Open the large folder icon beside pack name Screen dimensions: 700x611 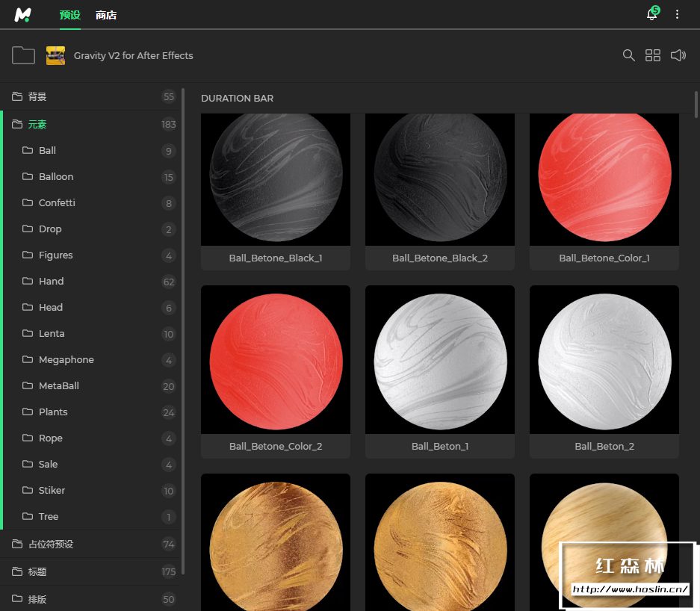pos(24,55)
